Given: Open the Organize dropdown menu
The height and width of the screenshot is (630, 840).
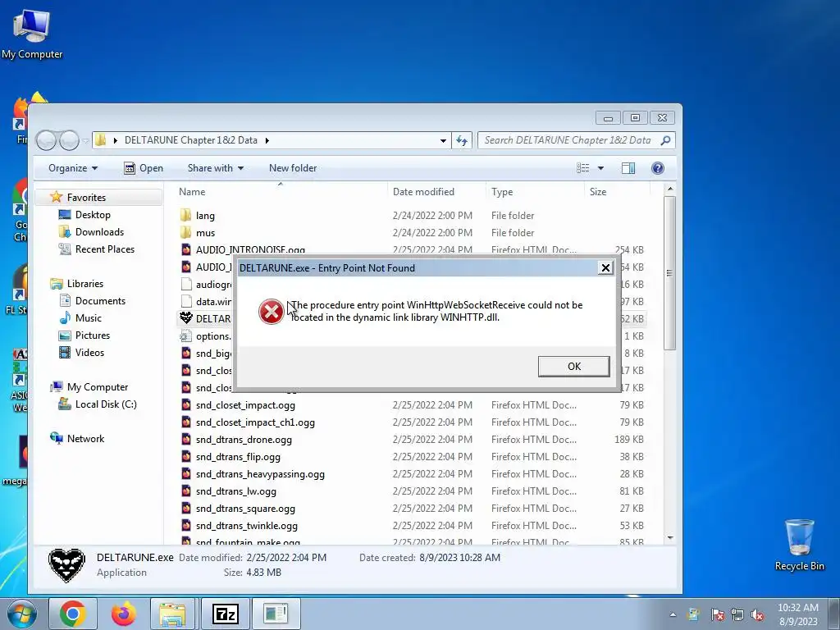Looking at the screenshot, I should (x=73, y=168).
